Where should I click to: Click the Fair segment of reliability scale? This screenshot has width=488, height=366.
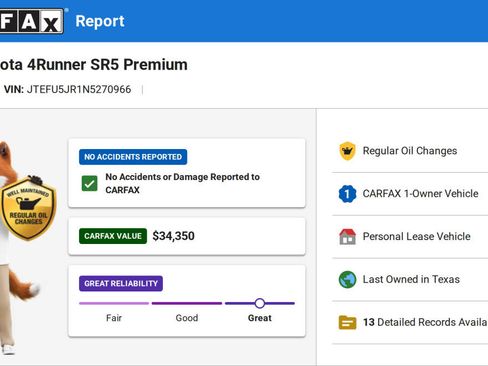[x=114, y=303]
